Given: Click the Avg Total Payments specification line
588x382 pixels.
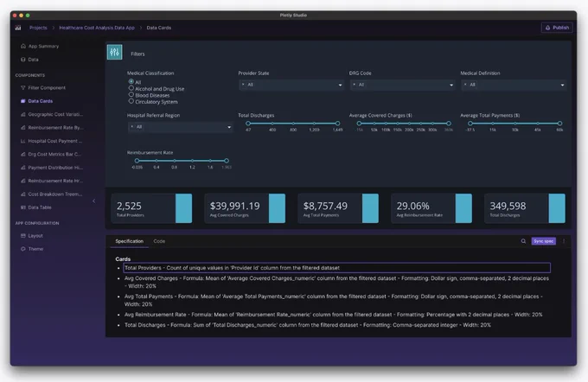Looking at the screenshot, I should (x=334, y=300).
